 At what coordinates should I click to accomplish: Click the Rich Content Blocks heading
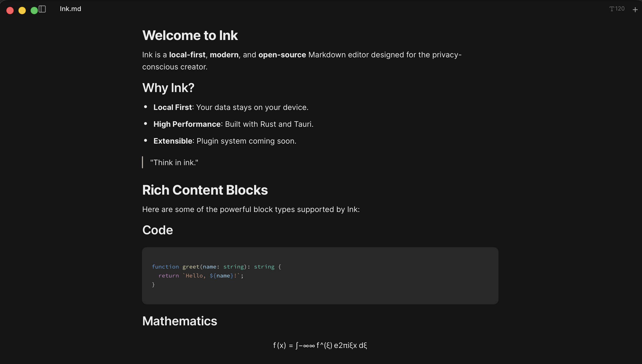205,190
